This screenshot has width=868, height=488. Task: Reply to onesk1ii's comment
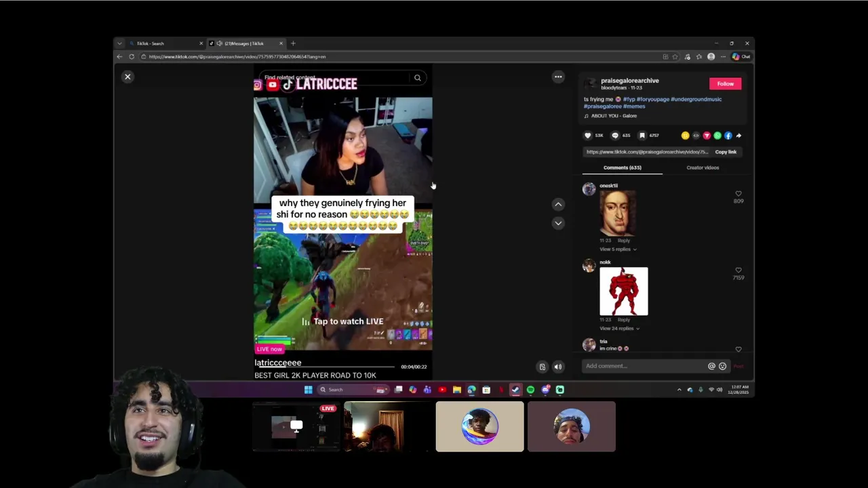(624, 241)
